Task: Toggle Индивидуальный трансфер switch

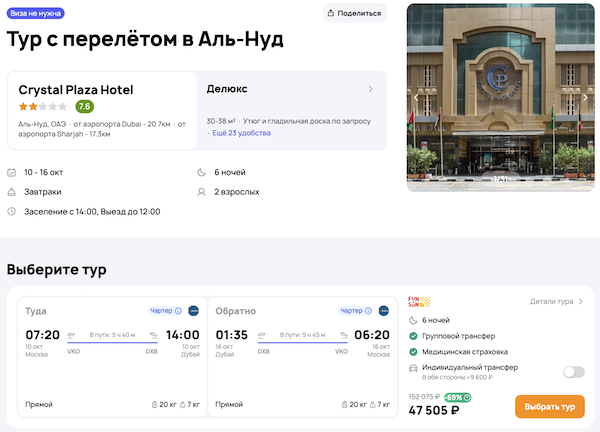Action: (574, 372)
